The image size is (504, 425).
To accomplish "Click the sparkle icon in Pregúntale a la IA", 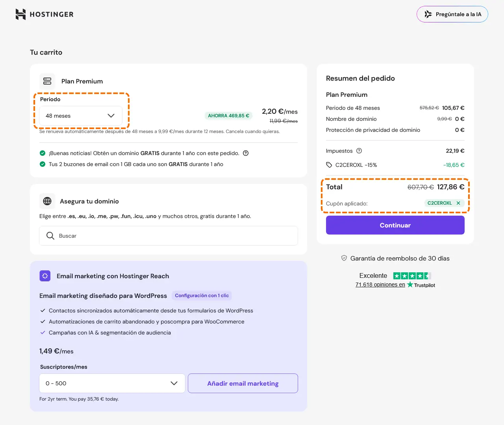I will coord(428,14).
